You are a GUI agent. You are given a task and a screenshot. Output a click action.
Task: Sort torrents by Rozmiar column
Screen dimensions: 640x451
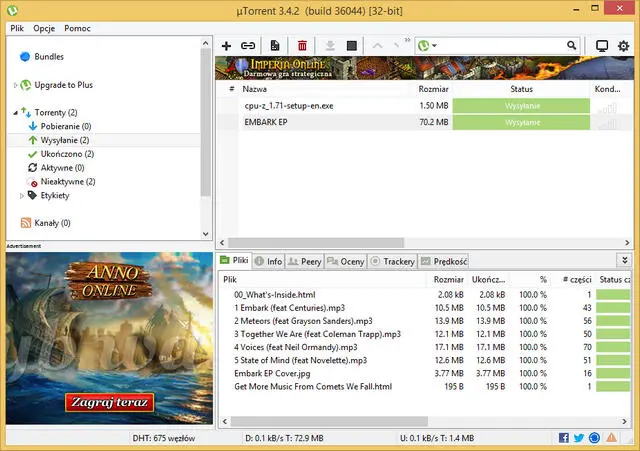433,89
